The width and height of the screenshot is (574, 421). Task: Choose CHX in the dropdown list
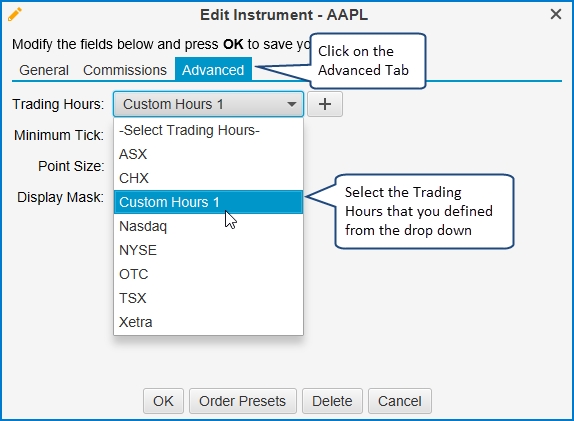click(208, 178)
